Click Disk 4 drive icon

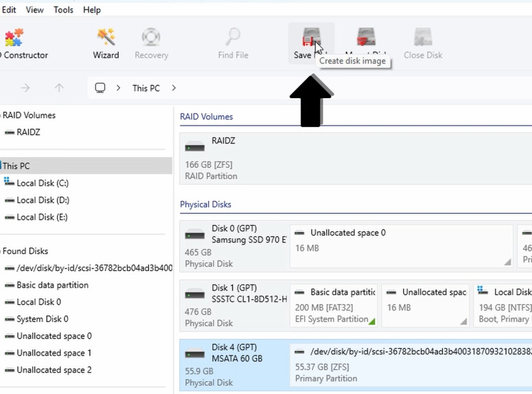click(195, 354)
